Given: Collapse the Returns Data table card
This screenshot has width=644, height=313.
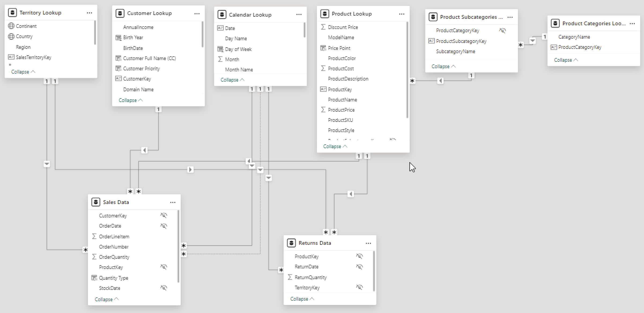Looking at the screenshot, I should 302,299.
